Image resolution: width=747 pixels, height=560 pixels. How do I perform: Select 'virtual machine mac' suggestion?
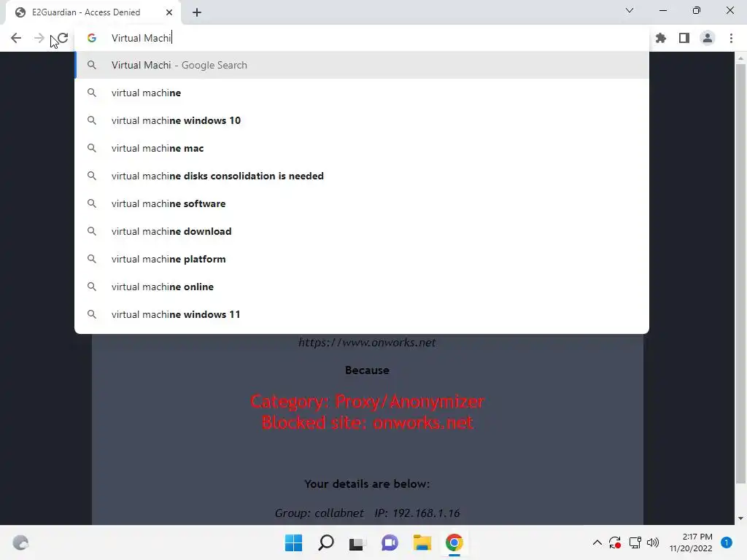click(x=362, y=148)
